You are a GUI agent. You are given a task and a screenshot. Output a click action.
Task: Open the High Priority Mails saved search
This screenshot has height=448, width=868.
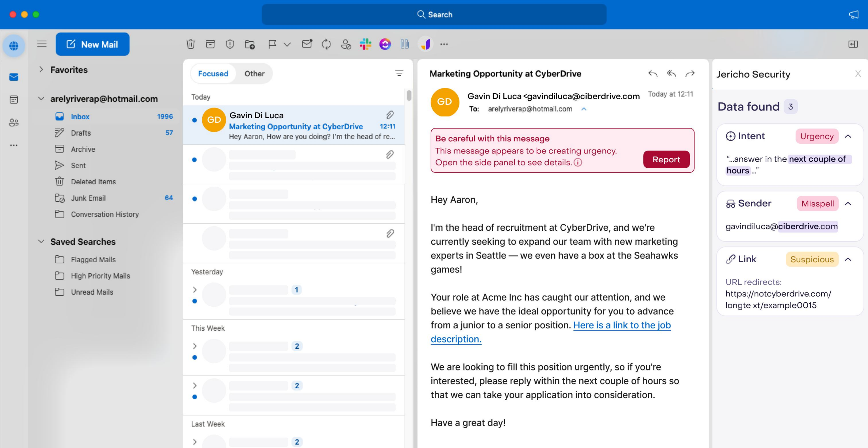[x=113, y=276]
